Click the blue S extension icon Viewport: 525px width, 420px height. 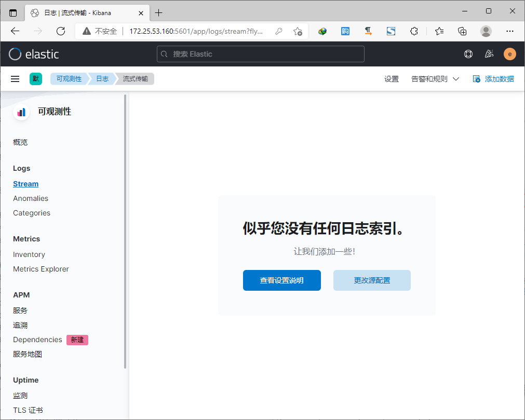pyautogui.click(x=391, y=31)
